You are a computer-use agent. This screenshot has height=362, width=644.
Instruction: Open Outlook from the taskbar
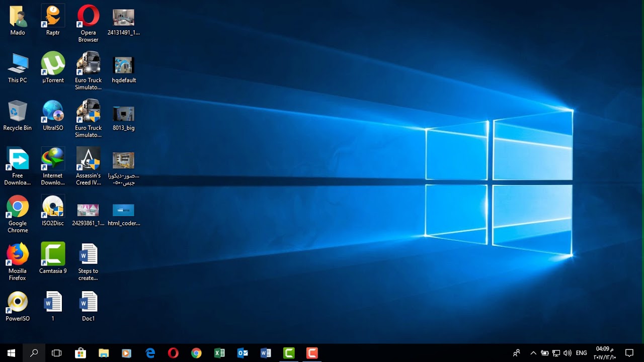243,353
